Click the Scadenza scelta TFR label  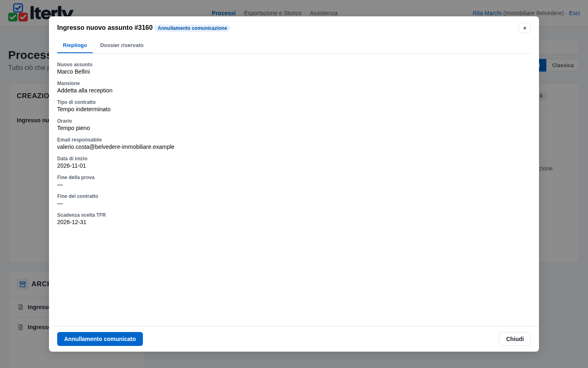[81, 215]
